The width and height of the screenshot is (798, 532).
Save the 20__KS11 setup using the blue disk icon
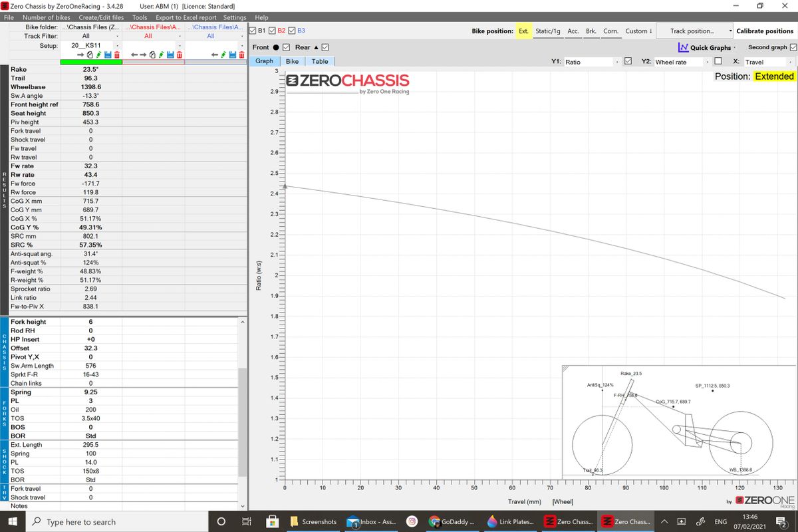tap(108, 55)
